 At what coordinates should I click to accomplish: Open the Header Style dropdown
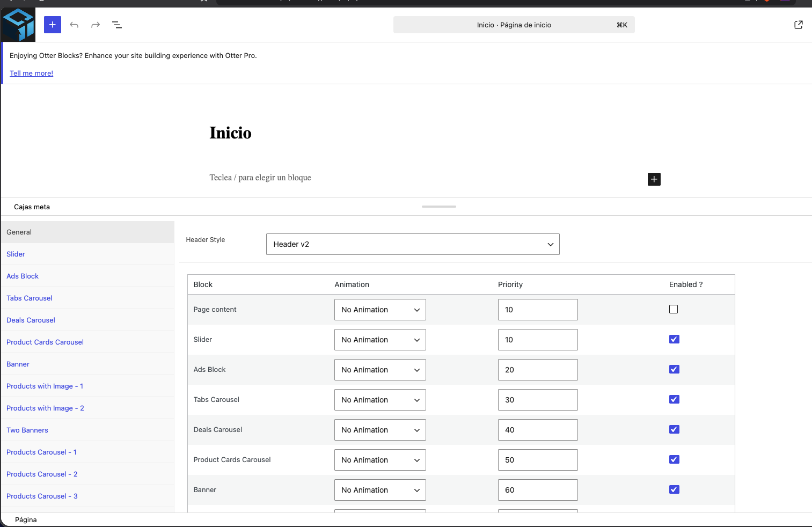(x=413, y=244)
